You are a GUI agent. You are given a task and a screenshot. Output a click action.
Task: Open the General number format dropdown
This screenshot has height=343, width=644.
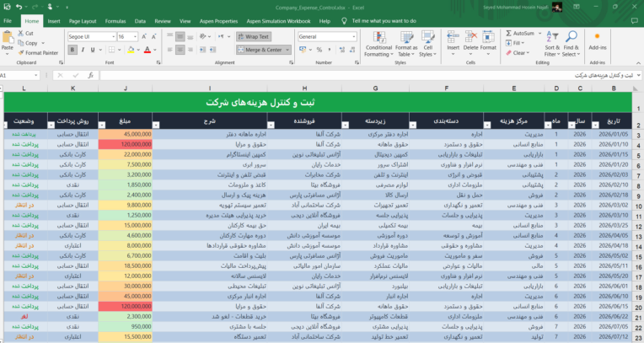tap(354, 36)
